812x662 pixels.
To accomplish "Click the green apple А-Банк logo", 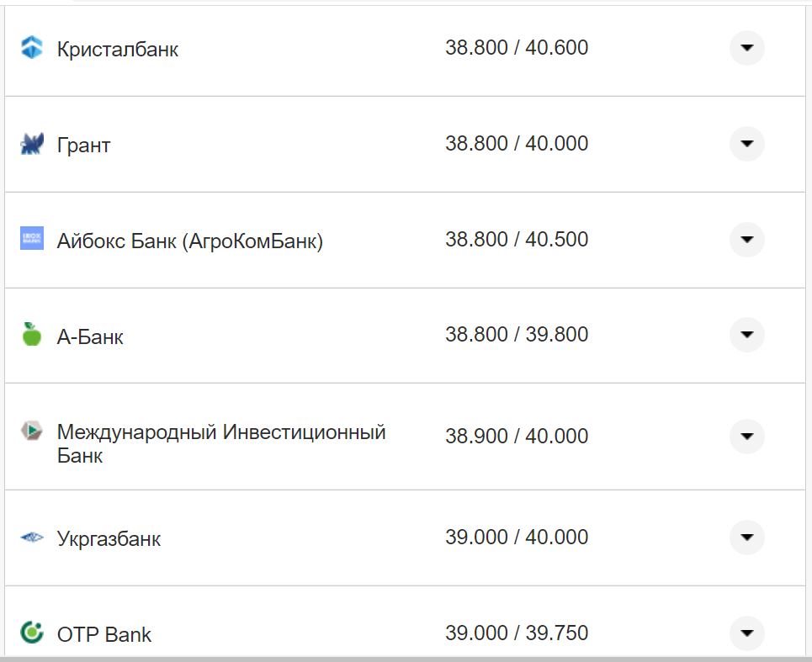I will point(30,334).
